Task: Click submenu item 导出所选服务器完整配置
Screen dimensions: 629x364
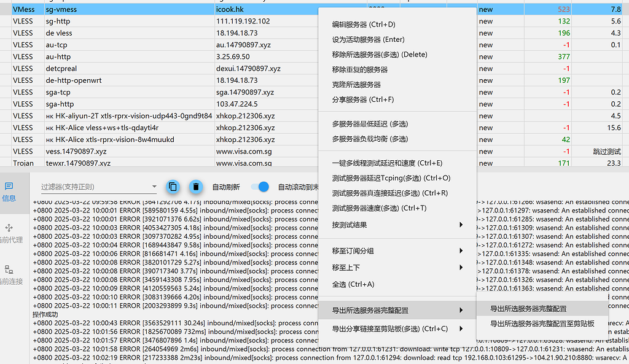Action: pyautogui.click(x=542, y=309)
